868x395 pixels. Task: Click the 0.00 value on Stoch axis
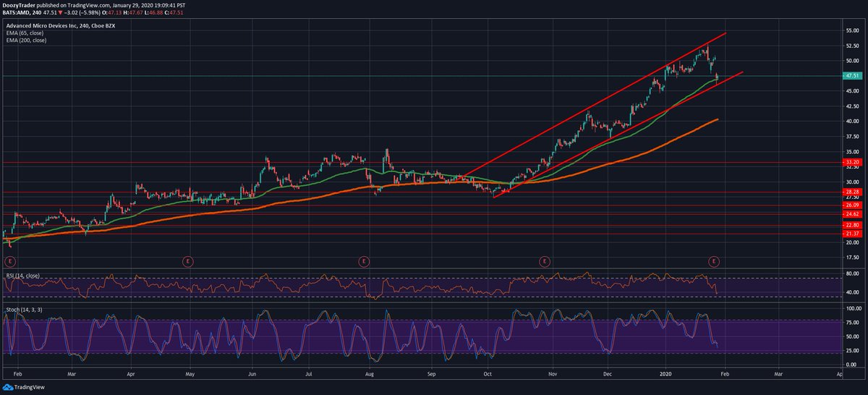[853, 364]
